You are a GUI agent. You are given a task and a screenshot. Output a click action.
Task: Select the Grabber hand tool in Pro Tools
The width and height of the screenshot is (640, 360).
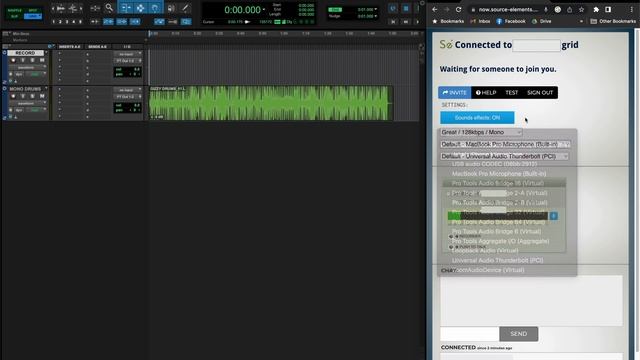pyautogui.click(x=155, y=8)
